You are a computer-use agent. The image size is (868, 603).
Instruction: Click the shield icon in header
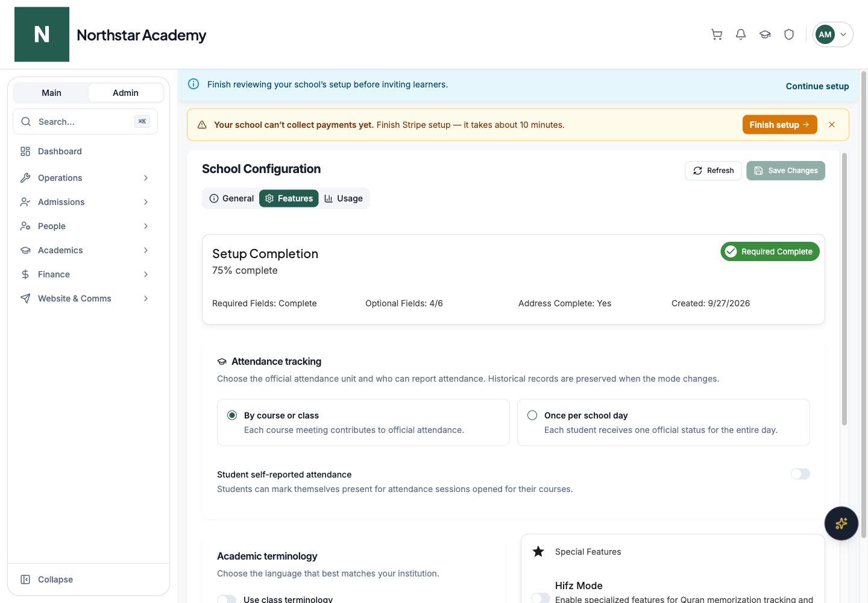click(789, 34)
